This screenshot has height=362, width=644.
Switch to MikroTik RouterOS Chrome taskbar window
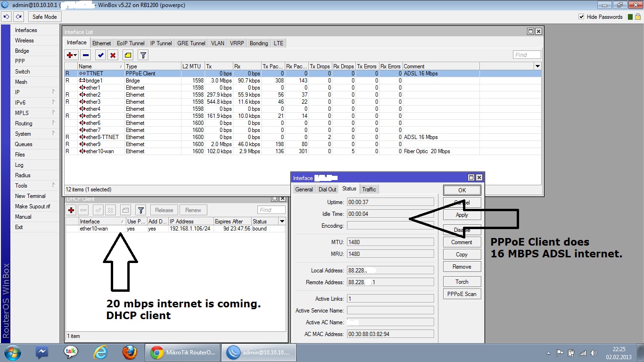coord(183,352)
